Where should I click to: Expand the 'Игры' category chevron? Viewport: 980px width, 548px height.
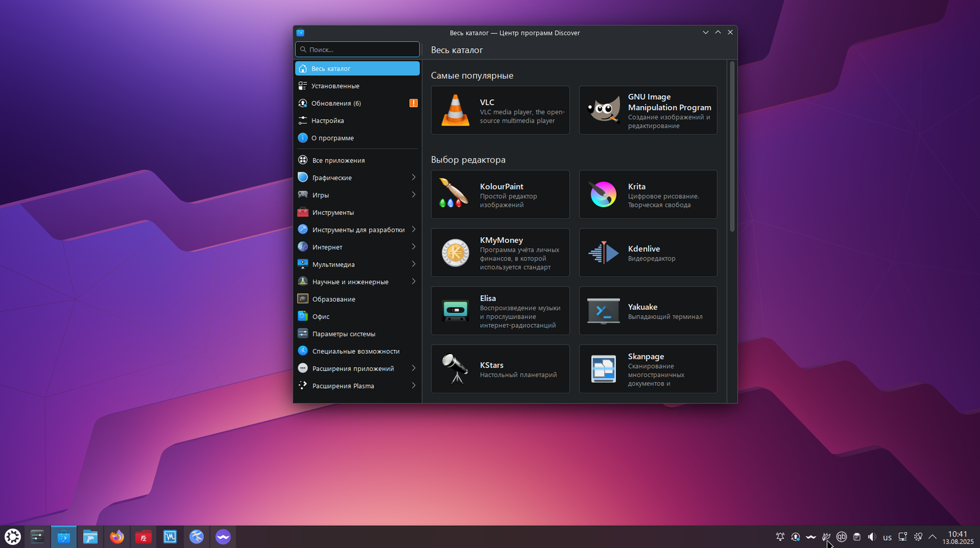click(414, 195)
